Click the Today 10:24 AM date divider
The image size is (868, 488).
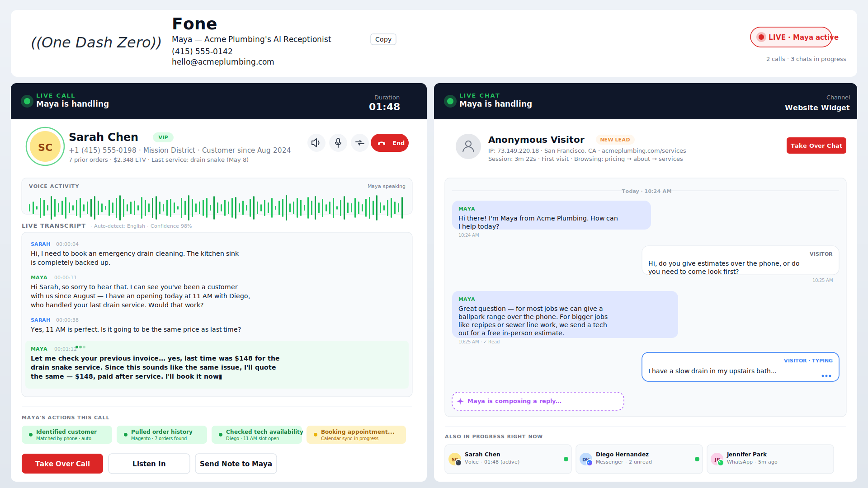646,191
